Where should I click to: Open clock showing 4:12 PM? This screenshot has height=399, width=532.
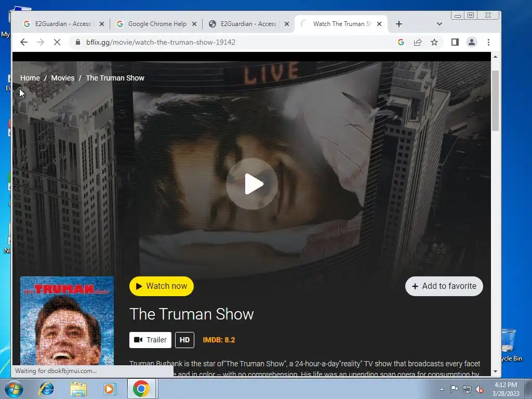pyautogui.click(x=506, y=389)
